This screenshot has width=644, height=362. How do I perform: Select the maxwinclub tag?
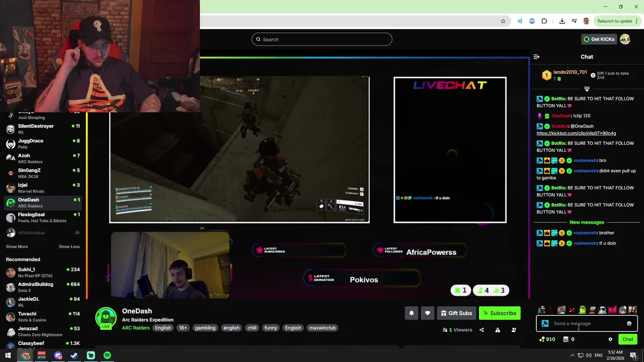(323, 328)
